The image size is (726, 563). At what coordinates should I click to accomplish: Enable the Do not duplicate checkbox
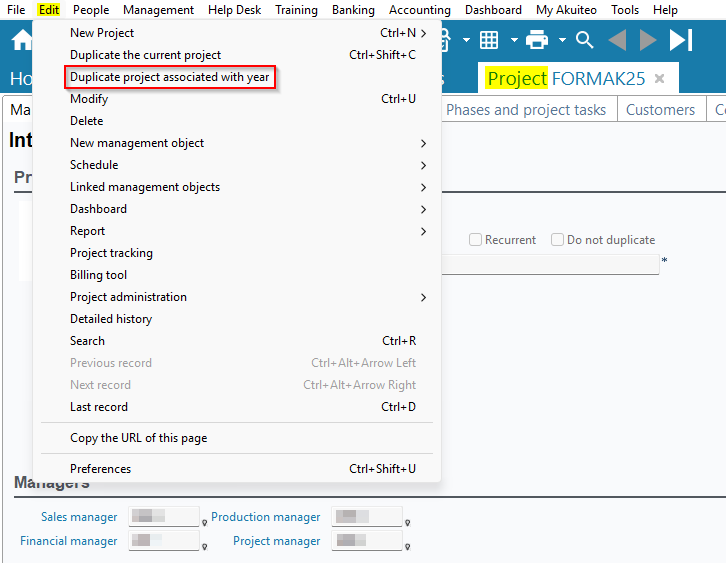pos(558,240)
